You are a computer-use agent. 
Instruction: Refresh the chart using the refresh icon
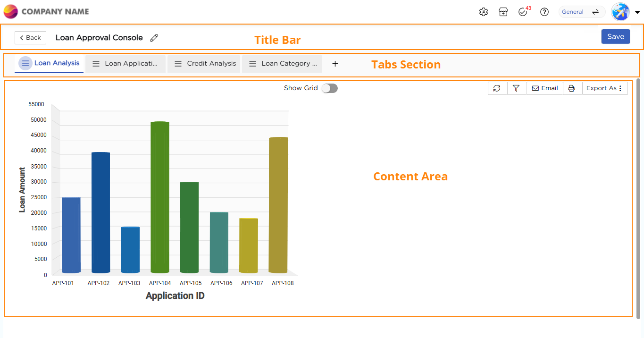[x=497, y=88]
